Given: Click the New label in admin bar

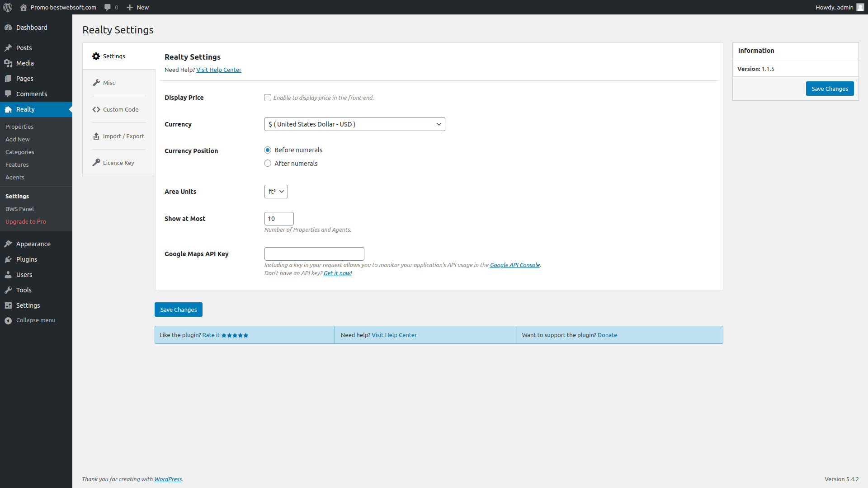Looking at the screenshot, I should point(143,7).
